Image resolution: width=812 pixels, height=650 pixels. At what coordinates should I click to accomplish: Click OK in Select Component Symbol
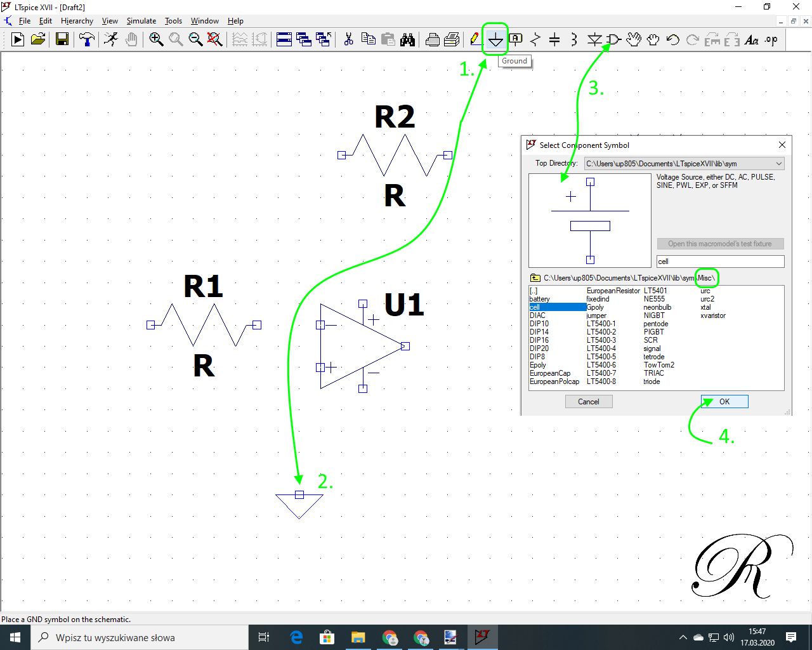click(x=724, y=401)
